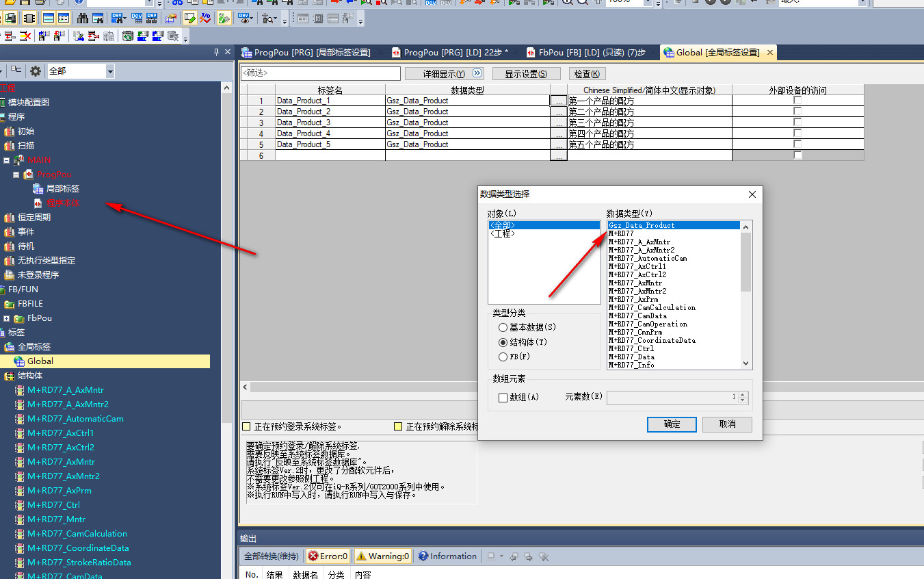Screen dimensions: 924x579
Task: Click the Warning:0 filter in output panel
Action: point(382,556)
